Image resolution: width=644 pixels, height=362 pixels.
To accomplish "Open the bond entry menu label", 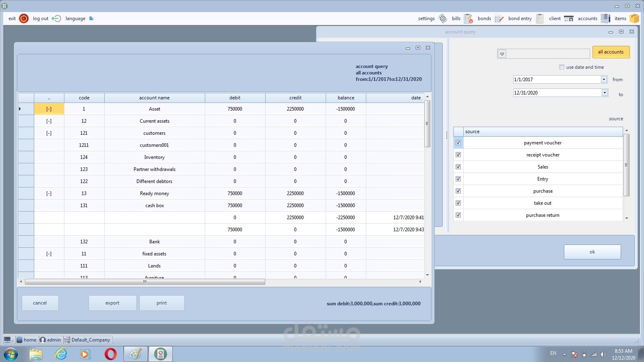I will (520, 19).
